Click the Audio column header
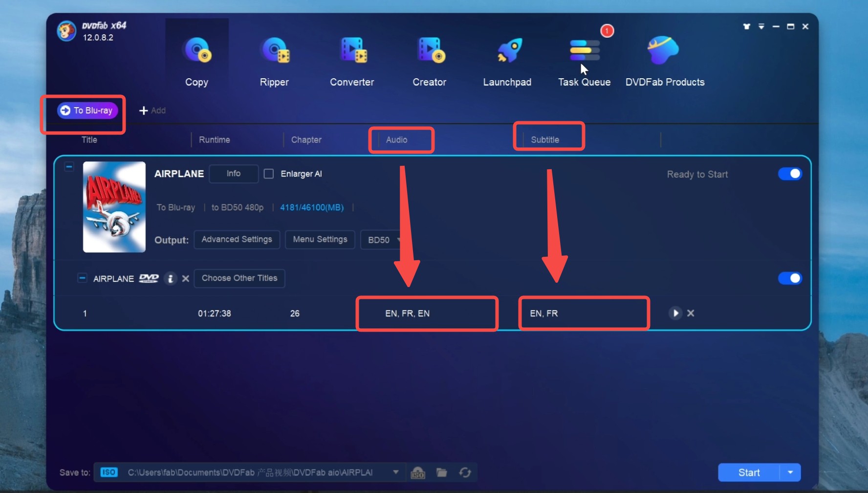The image size is (868, 493). (396, 140)
